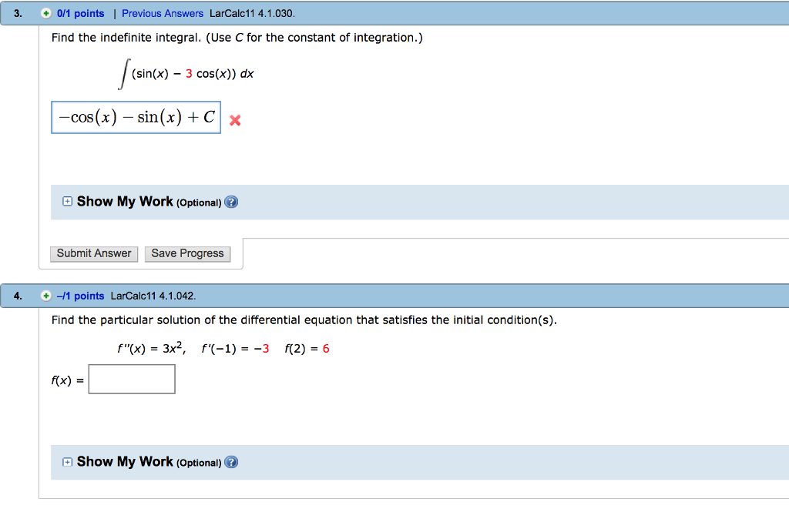
Task: Click the LarCalc11 4.1.042 reference text
Action: pos(153,296)
